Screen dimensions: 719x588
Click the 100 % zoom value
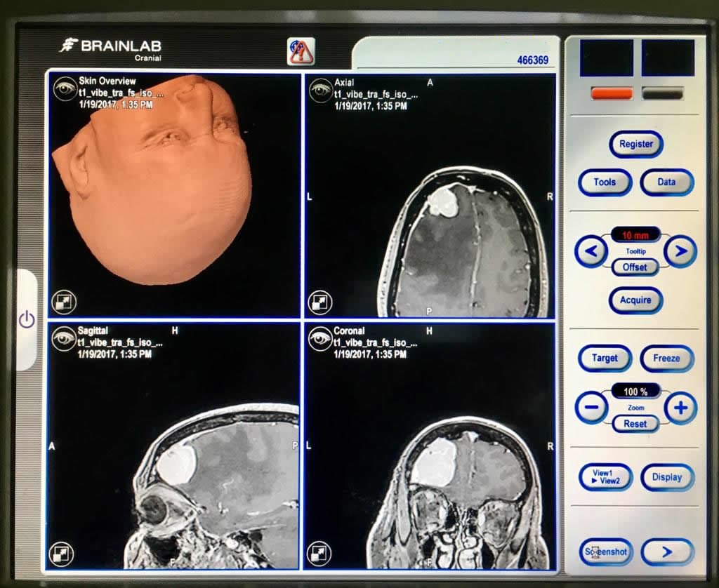(635, 392)
